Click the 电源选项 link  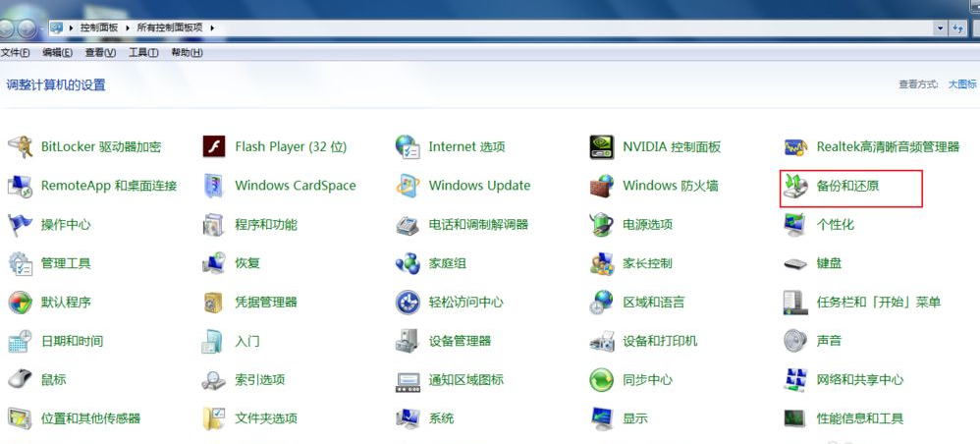[647, 225]
